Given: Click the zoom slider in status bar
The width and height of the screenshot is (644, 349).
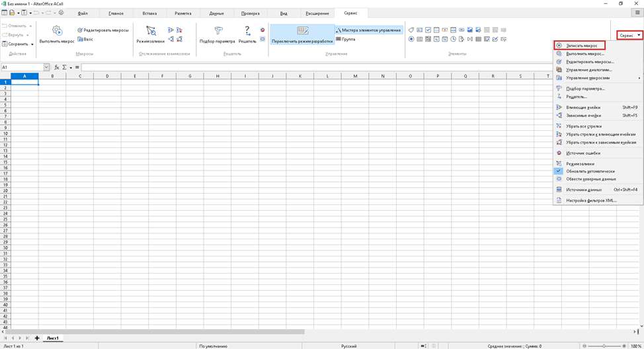Looking at the screenshot, I should (605, 346).
